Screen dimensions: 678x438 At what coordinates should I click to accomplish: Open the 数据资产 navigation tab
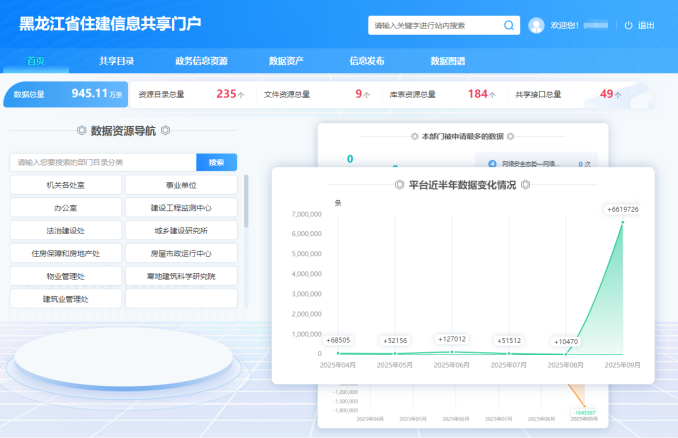point(286,61)
